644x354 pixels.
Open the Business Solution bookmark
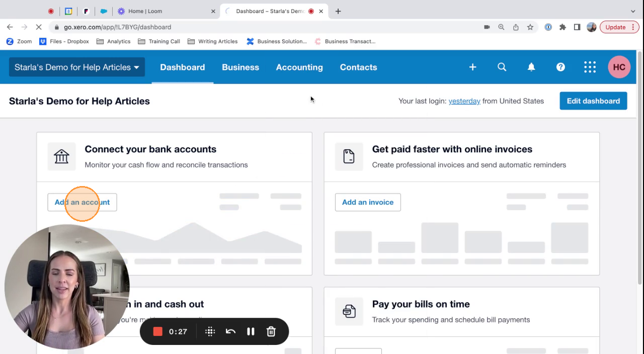(277, 41)
